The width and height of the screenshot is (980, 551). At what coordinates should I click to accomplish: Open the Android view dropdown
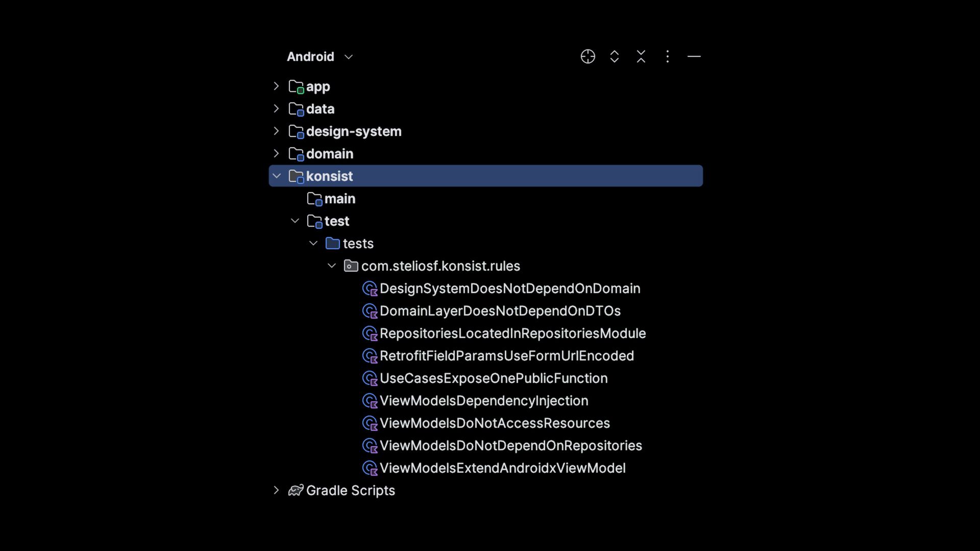320,57
